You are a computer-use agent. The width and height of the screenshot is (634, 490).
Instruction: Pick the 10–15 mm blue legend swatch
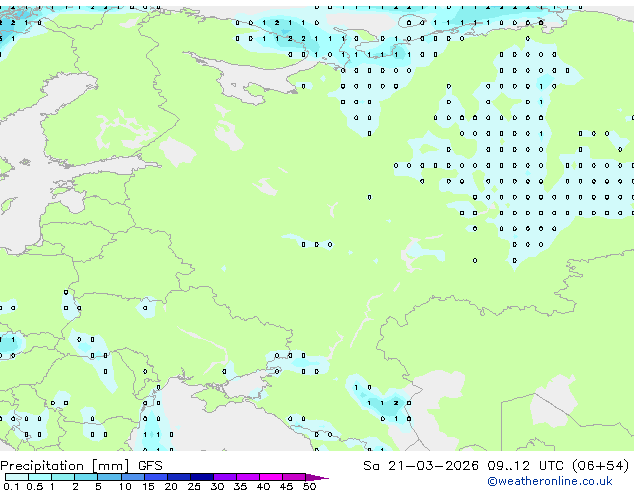pyautogui.click(x=133, y=477)
